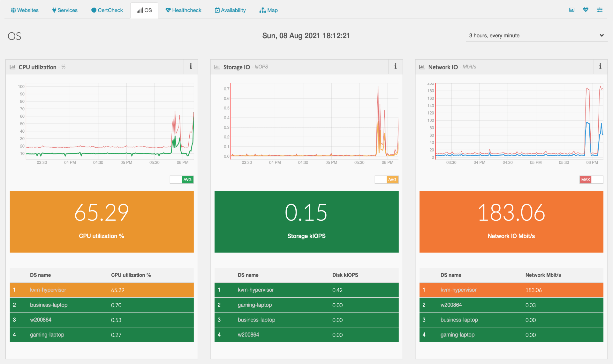Toggle the Network IO MAX switch
This screenshot has height=364, width=613.
591,180
